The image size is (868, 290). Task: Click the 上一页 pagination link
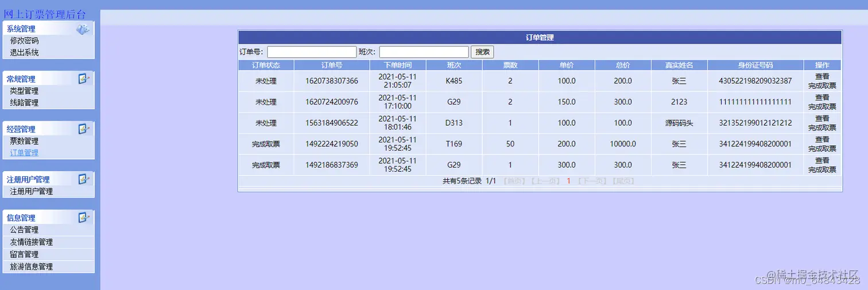545,181
